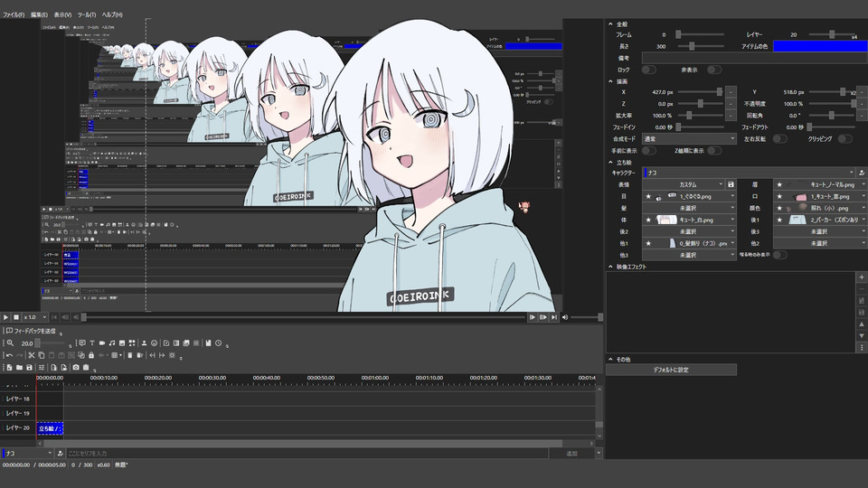Viewport: 868px width, 488px height.
Task: Select the 立ち絵 item on レイヤー 20
Action: tap(50, 428)
